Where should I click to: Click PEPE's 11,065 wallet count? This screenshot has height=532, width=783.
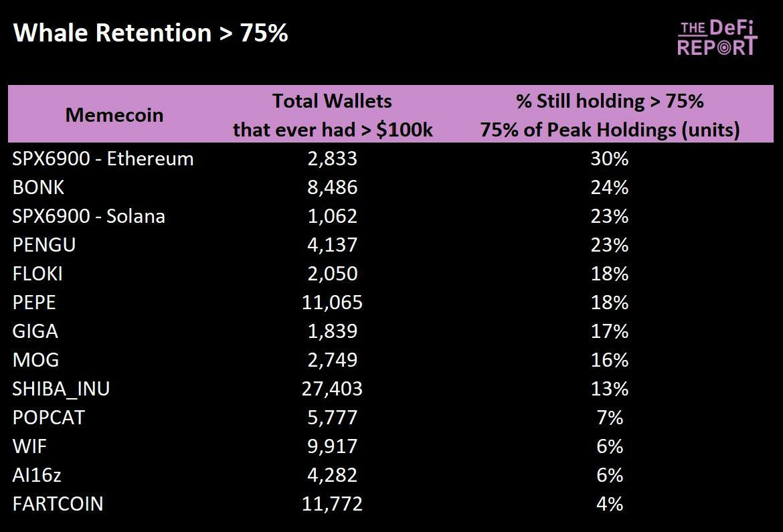tap(333, 302)
